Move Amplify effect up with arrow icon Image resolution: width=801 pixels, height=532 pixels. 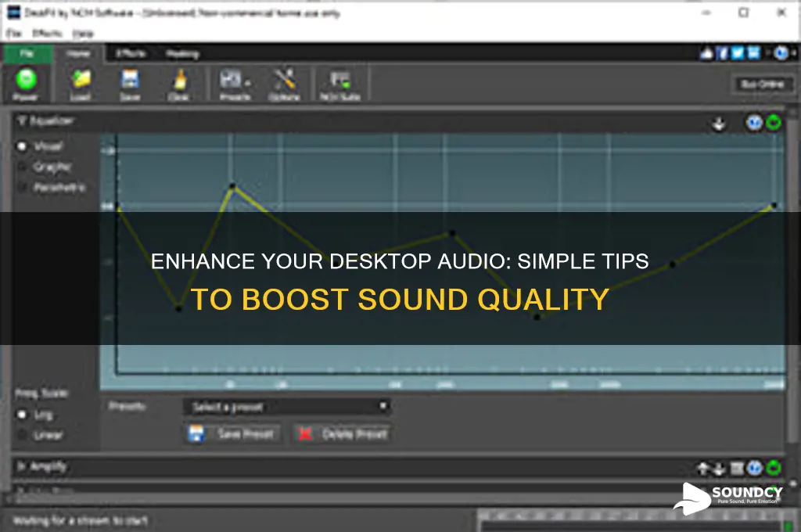pyautogui.click(x=703, y=468)
